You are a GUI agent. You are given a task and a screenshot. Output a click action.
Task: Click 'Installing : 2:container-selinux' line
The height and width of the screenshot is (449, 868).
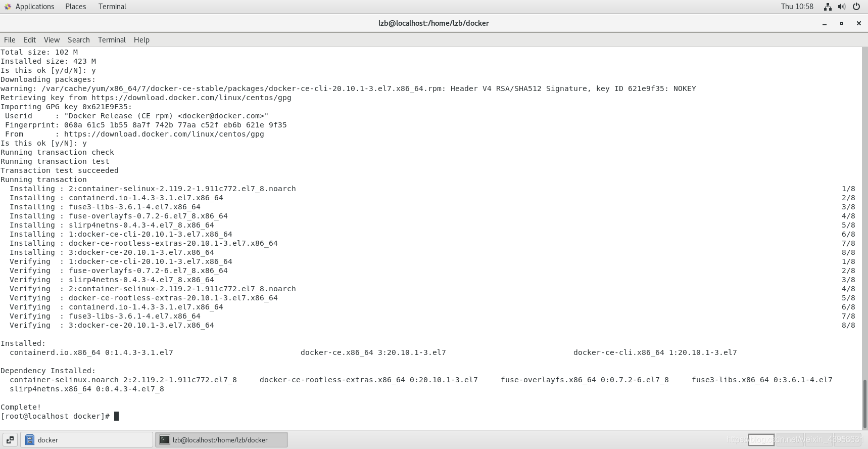coord(153,189)
